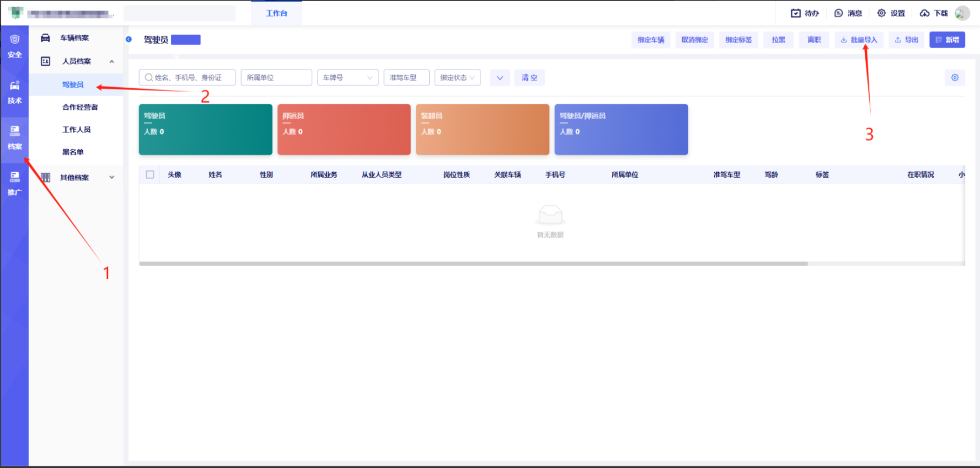
Task: Collapse the sidebar with the blue arrow
Action: click(x=128, y=39)
